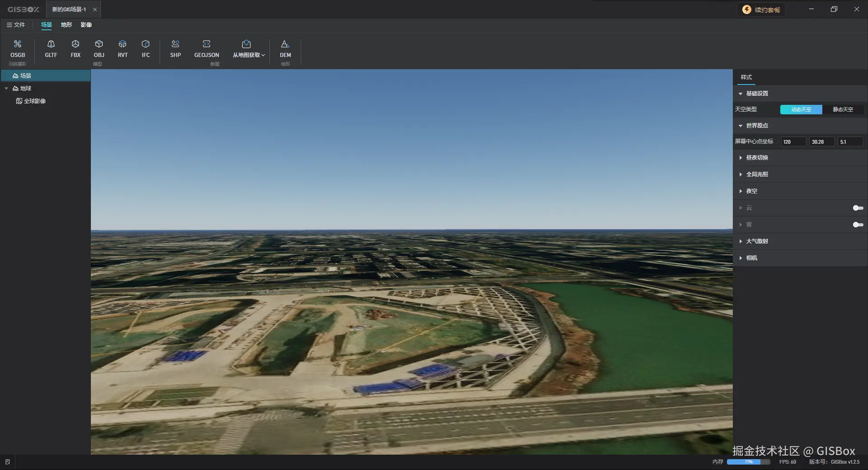Turn on the fog (雾) toggle
This screenshot has height=470, width=868.
click(858, 225)
